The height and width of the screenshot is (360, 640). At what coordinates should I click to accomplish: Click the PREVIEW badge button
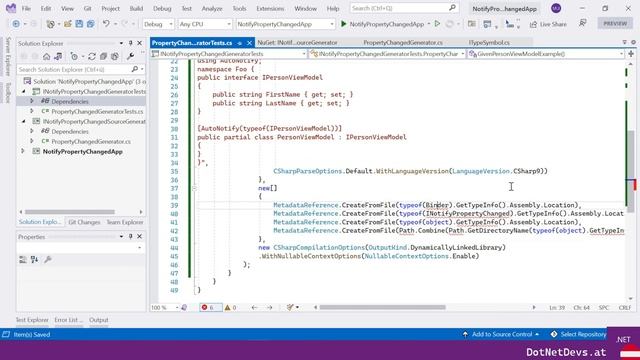[615, 24]
